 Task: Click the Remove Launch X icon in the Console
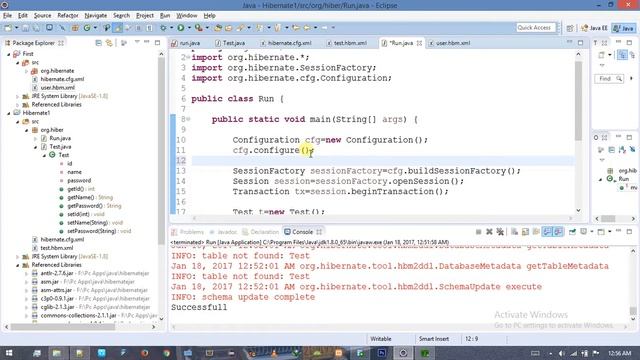[489, 232]
